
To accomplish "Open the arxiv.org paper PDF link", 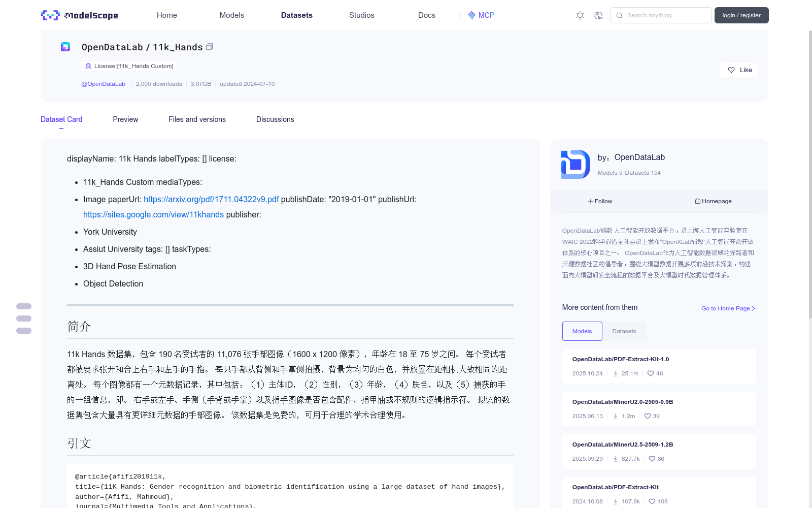I will pyautogui.click(x=211, y=199).
